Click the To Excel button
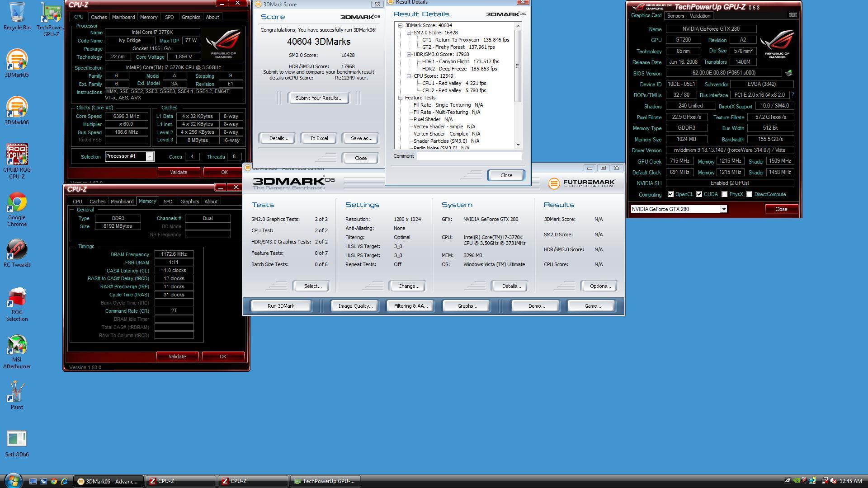Image resolution: width=868 pixels, height=488 pixels. tap(319, 138)
